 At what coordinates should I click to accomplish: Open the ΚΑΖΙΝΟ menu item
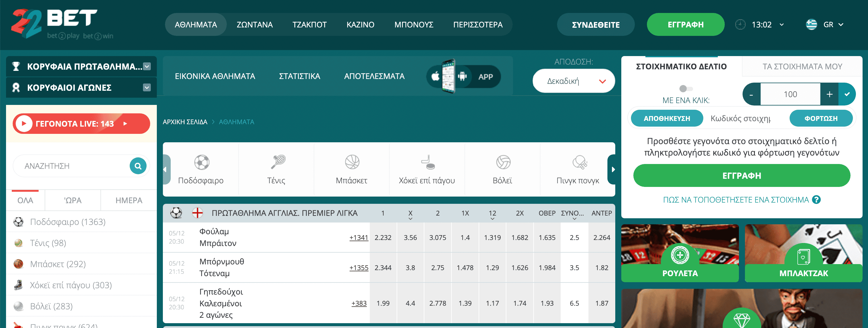coord(360,25)
